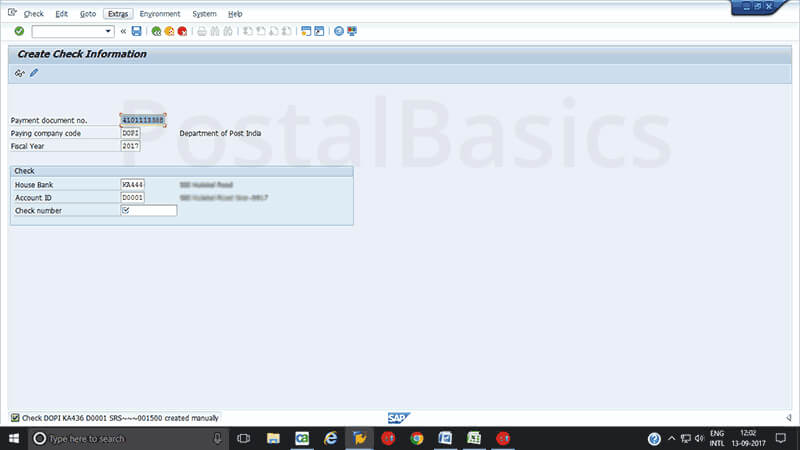Click the Save floppy disk icon
The width and height of the screenshot is (800, 450).
tap(136, 31)
